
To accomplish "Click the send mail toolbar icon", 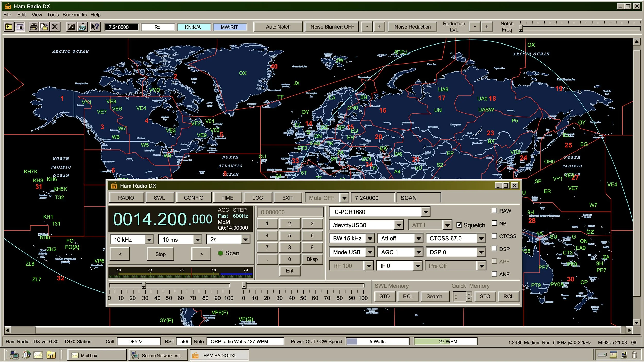I will point(82,27).
